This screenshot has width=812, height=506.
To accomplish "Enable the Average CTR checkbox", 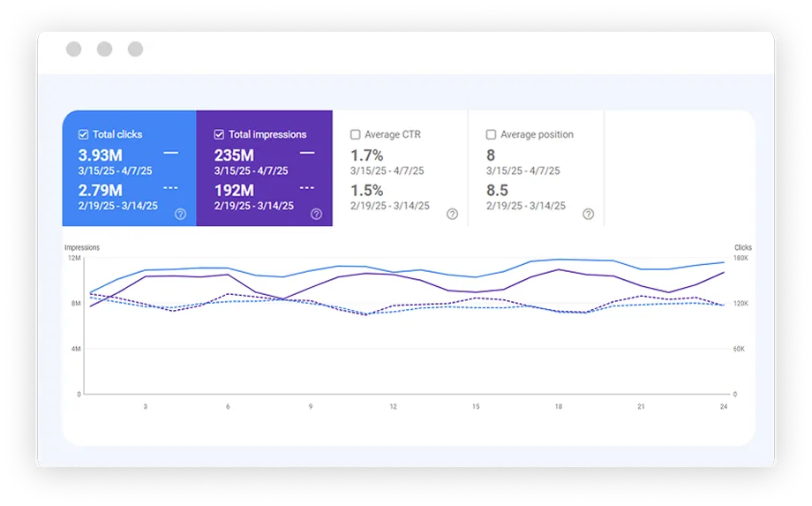I will click(x=355, y=135).
